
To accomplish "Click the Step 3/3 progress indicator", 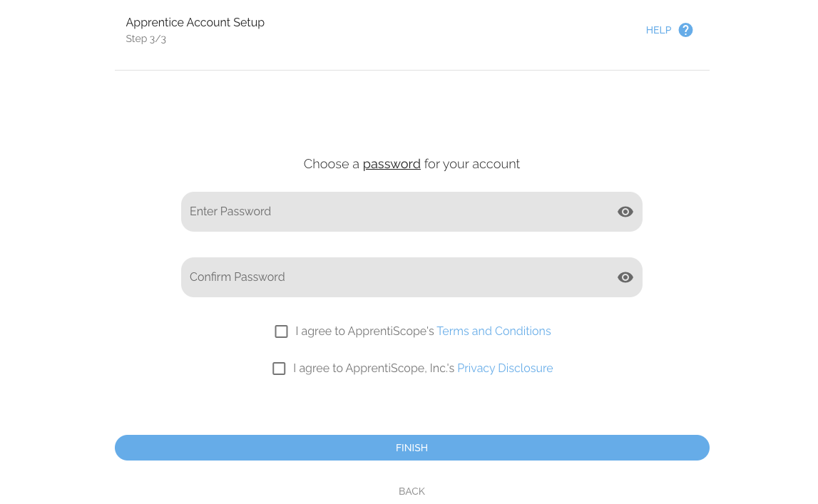I will (x=145, y=38).
